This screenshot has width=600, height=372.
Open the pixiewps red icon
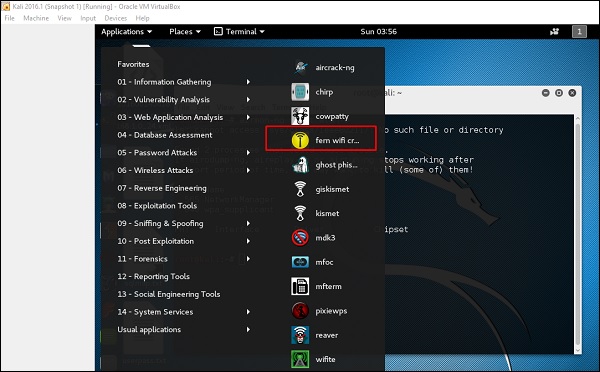click(300, 311)
